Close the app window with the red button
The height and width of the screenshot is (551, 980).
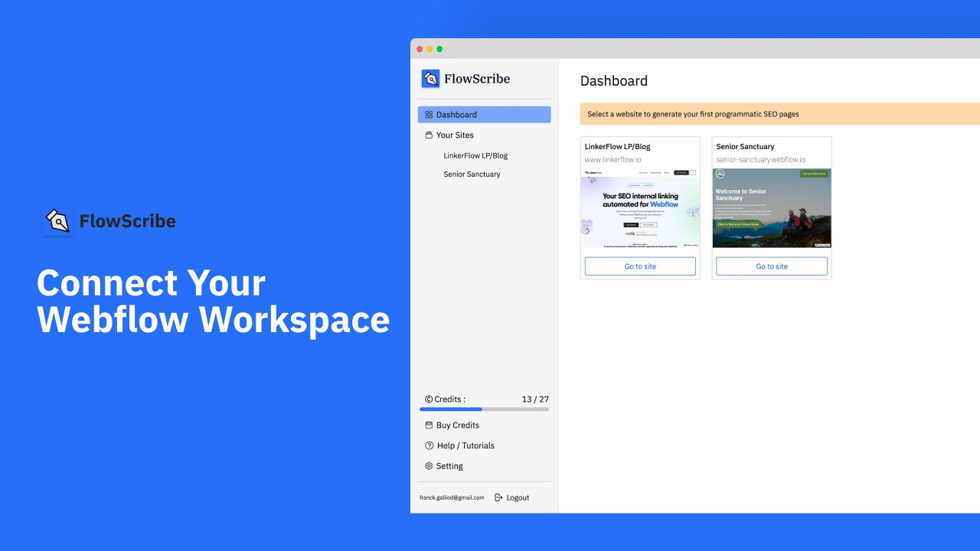tap(420, 49)
